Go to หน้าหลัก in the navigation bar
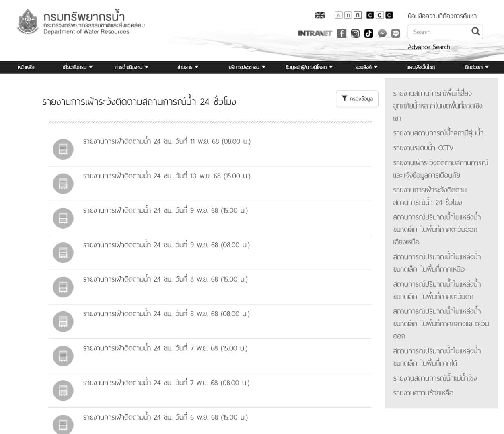Screen dimensions: 504x434 26,67
